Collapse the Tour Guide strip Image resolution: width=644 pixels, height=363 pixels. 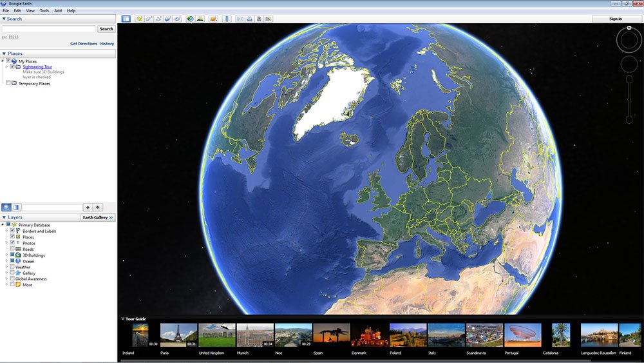pyautogui.click(x=123, y=319)
